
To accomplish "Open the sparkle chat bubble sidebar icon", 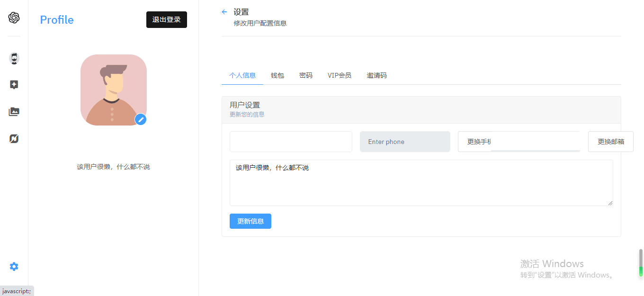I will tap(14, 85).
